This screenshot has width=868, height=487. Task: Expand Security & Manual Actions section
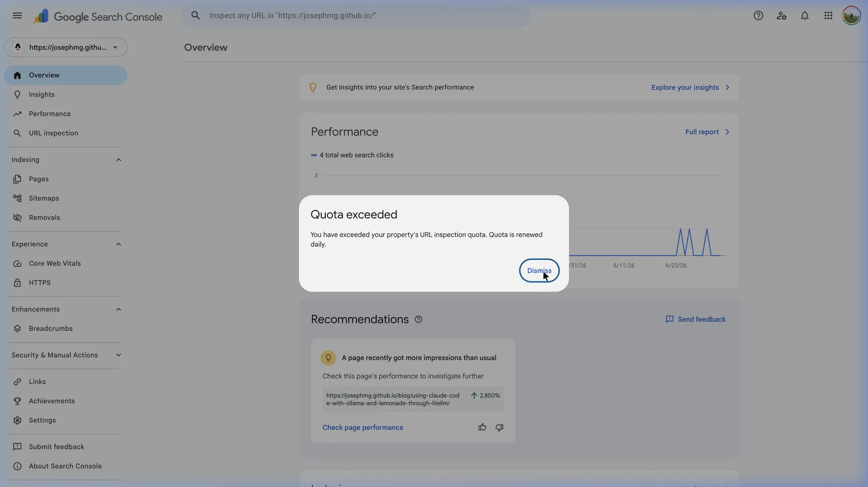coord(118,355)
